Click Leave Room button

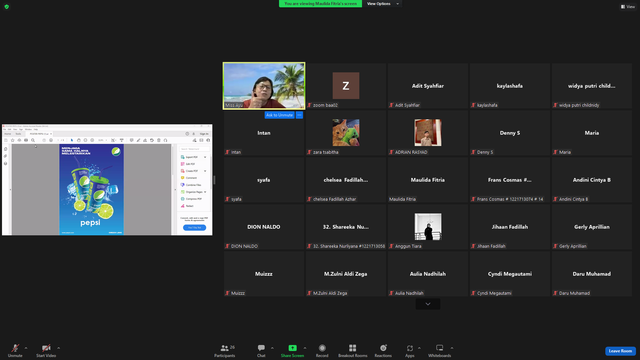620,351
